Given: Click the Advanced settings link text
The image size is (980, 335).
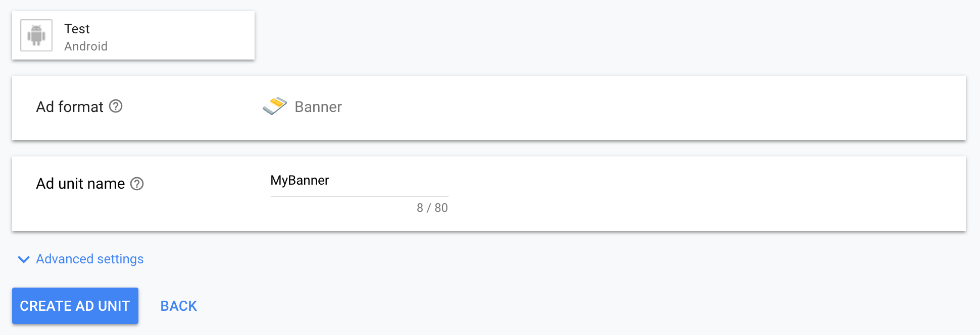Looking at the screenshot, I should (90, 259).
